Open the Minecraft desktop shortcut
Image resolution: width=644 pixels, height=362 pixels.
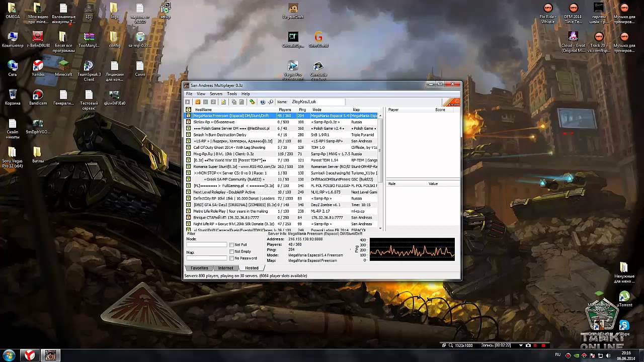coord(63,68)
